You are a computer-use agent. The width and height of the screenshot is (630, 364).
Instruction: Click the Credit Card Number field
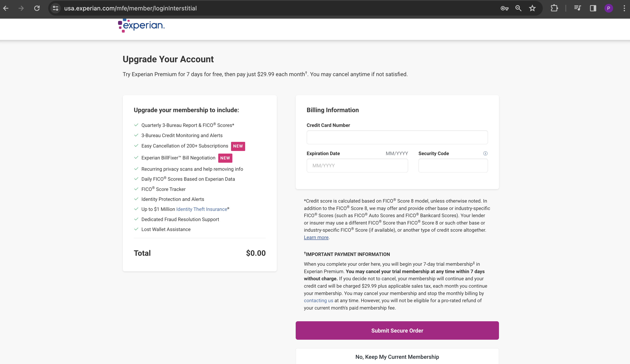pyautogui.click(x=397, y=137)
